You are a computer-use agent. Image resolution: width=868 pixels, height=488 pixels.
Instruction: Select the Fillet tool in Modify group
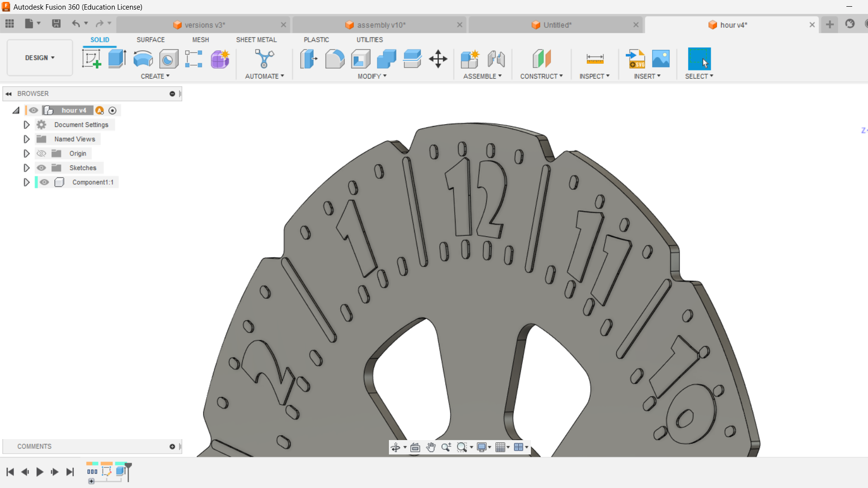tap(335, 58)
